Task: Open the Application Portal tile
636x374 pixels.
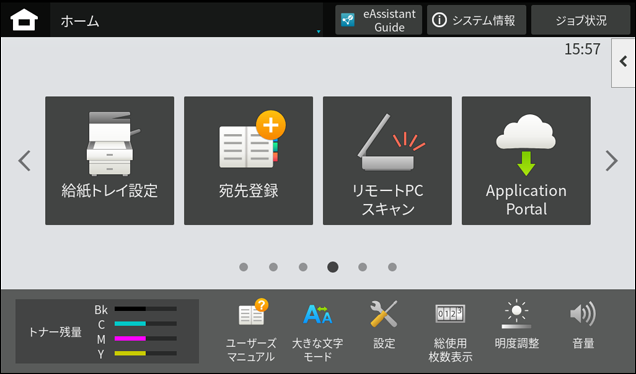Action: coord(526,161)
